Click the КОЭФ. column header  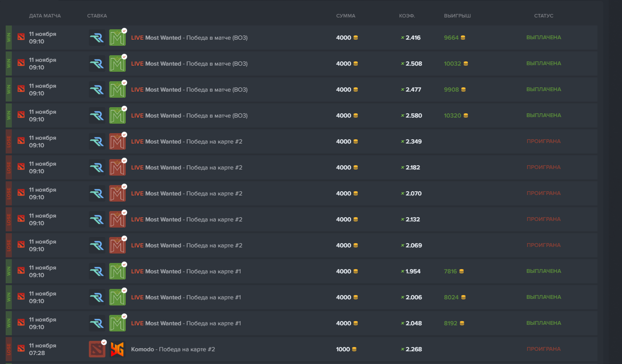coord(407,16)
